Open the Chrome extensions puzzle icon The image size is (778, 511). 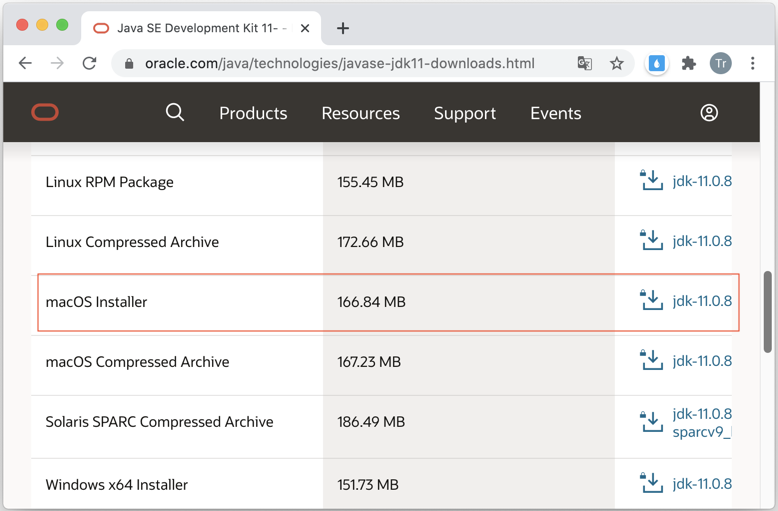(688, 64)
